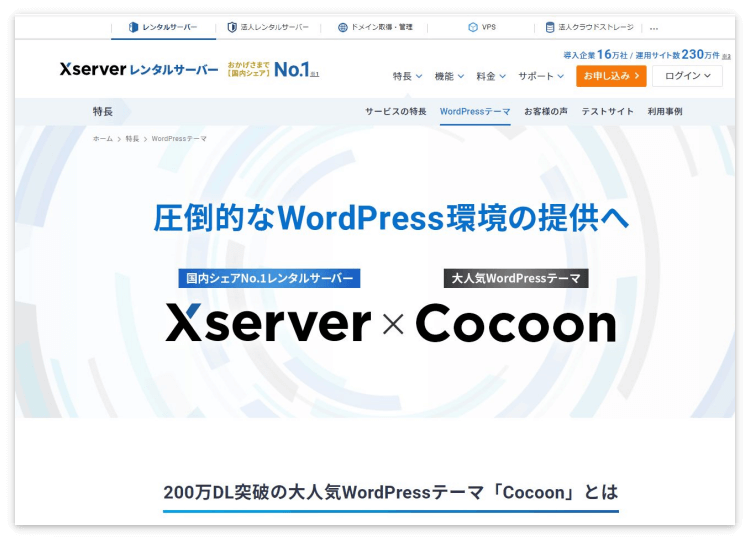Expand the 料金 dropdown menu
750x541 pixels.
[x=491, y=76]
